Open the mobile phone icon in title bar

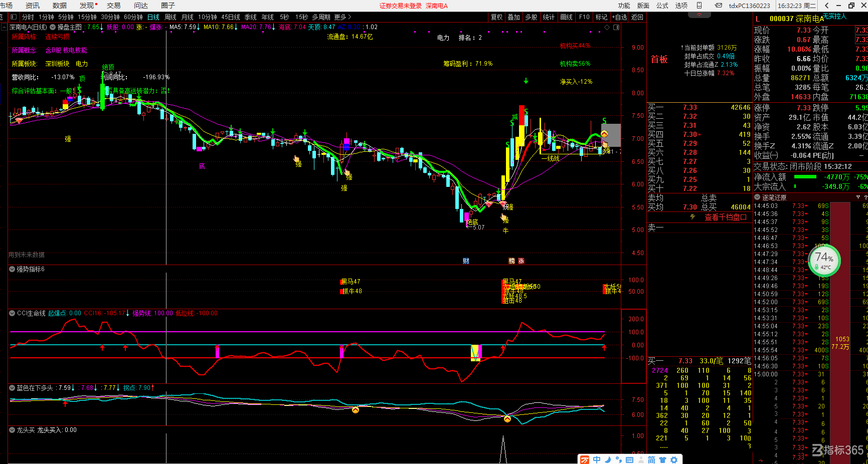click(x=700, y=6)
